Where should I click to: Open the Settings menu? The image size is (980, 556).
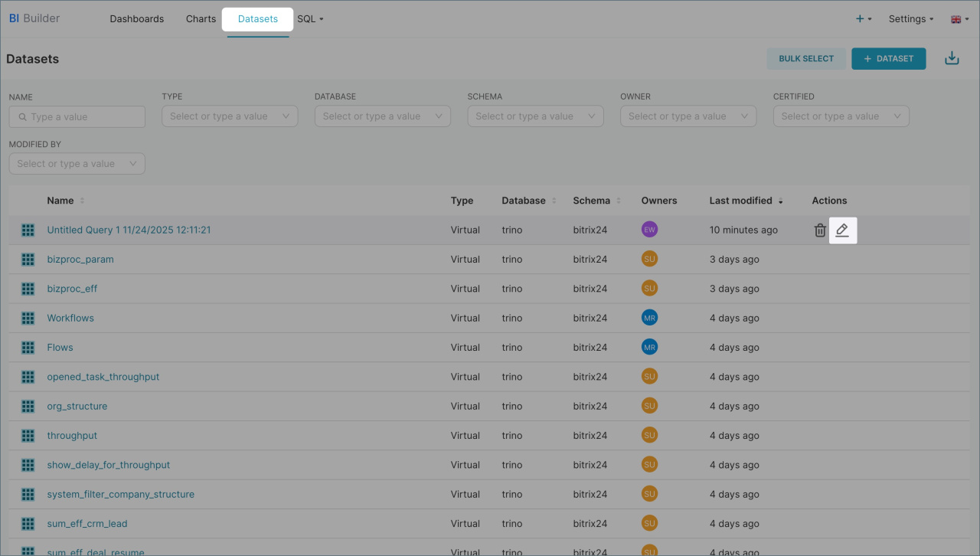[x=910, y=19]
